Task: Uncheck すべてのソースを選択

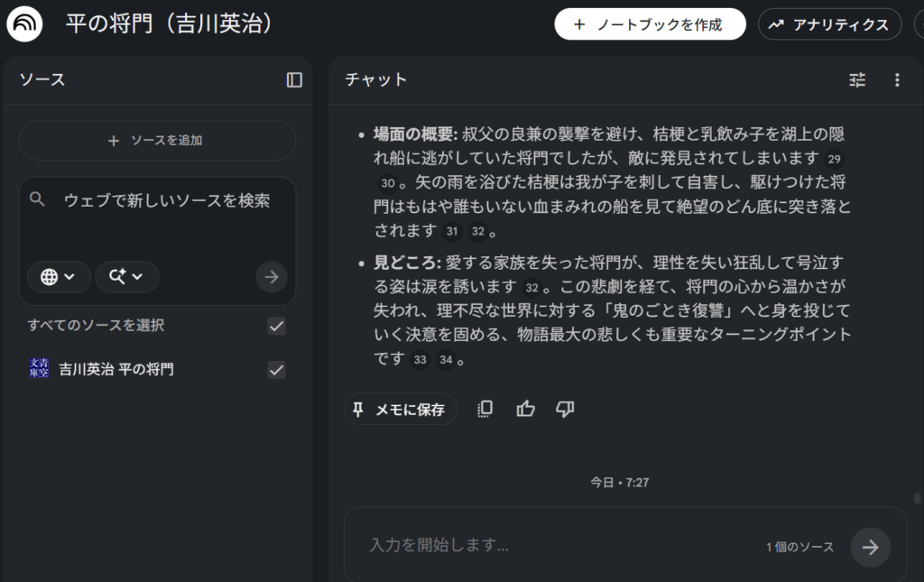Action: click(276, 327)
